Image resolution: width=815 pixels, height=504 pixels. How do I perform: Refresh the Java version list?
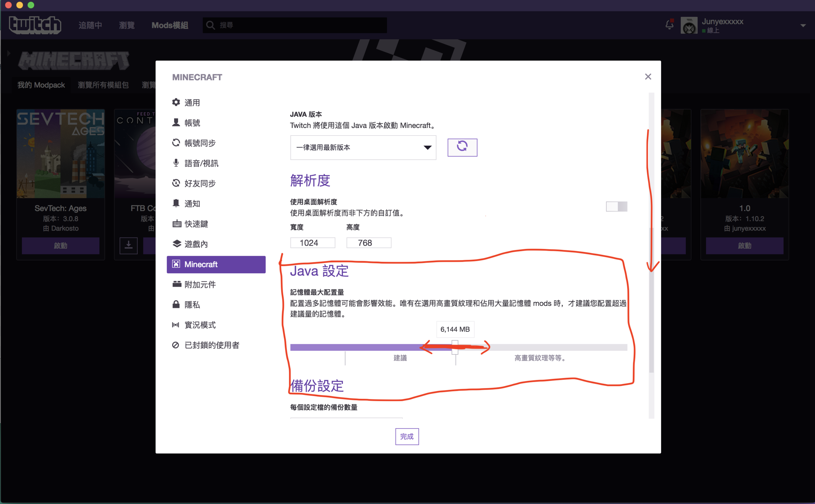(x=462, y=147)
